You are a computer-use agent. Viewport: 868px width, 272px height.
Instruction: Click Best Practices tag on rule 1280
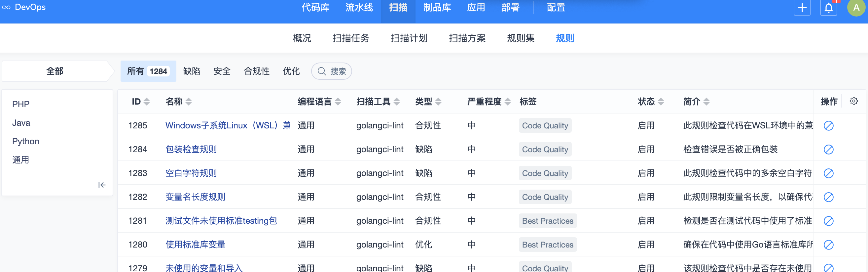pos(547,245)
